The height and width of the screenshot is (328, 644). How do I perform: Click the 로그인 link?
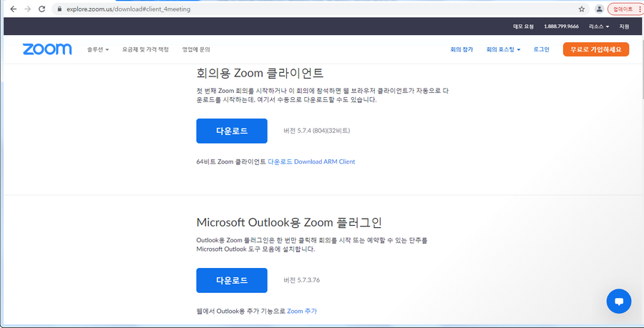click(542, 49)
